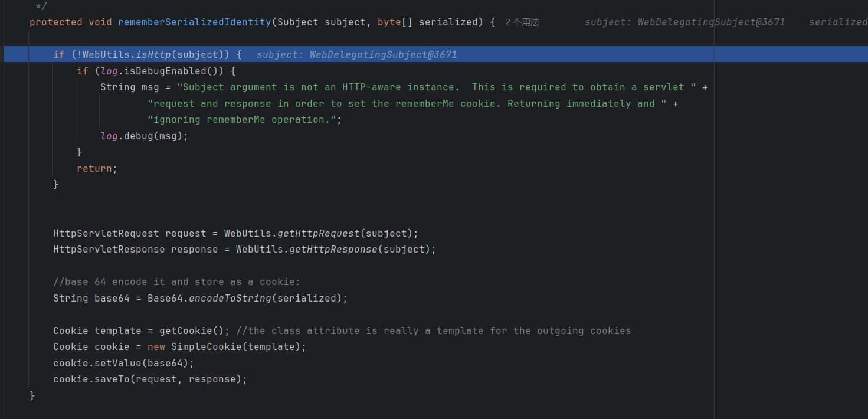Click the '2 个用法' usages hint

[x=522, y=22]
